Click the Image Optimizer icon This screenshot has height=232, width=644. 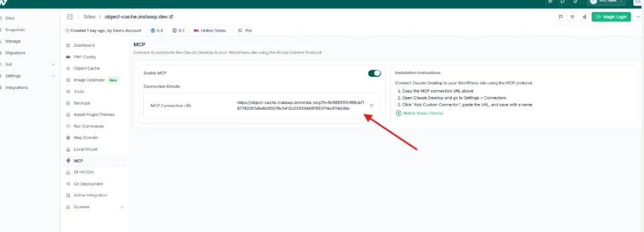pyautogui.click(x=68, y=80)
